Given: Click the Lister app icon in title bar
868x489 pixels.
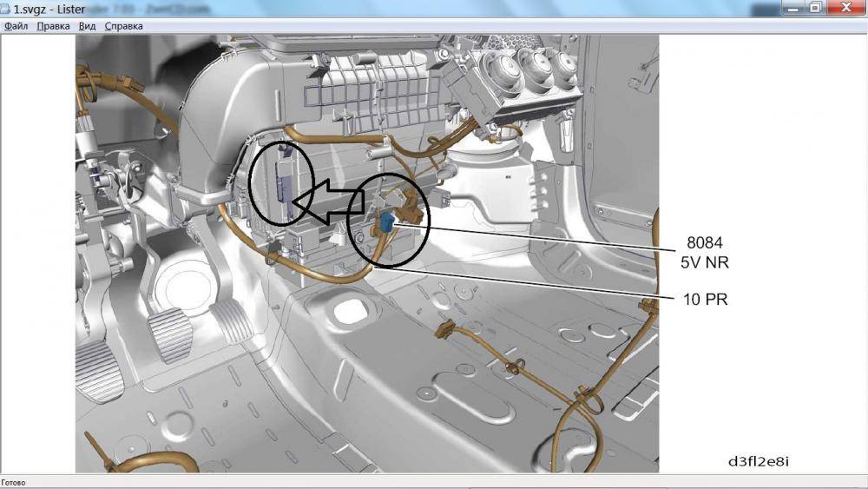Looking at the screenshot, I should [x=7, y=8].
